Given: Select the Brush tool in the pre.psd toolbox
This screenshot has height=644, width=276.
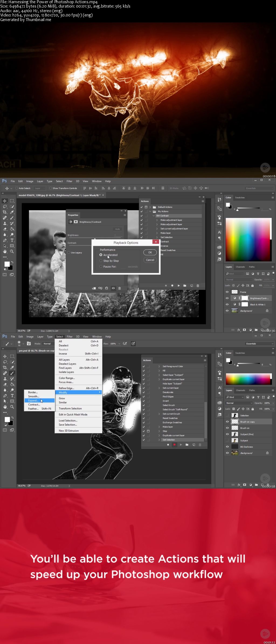Looking at the screenshot, I should point(12,373).
